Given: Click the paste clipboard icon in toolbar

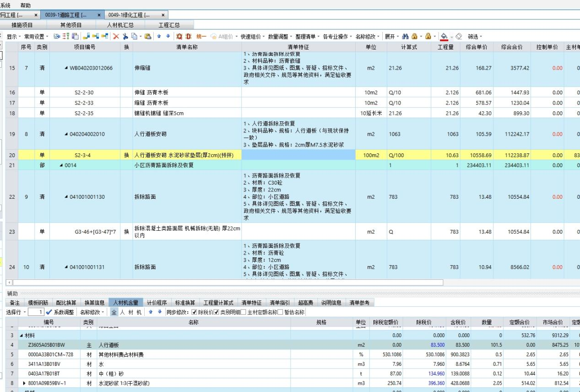Looking at the screenshot, I should (148, 37).
